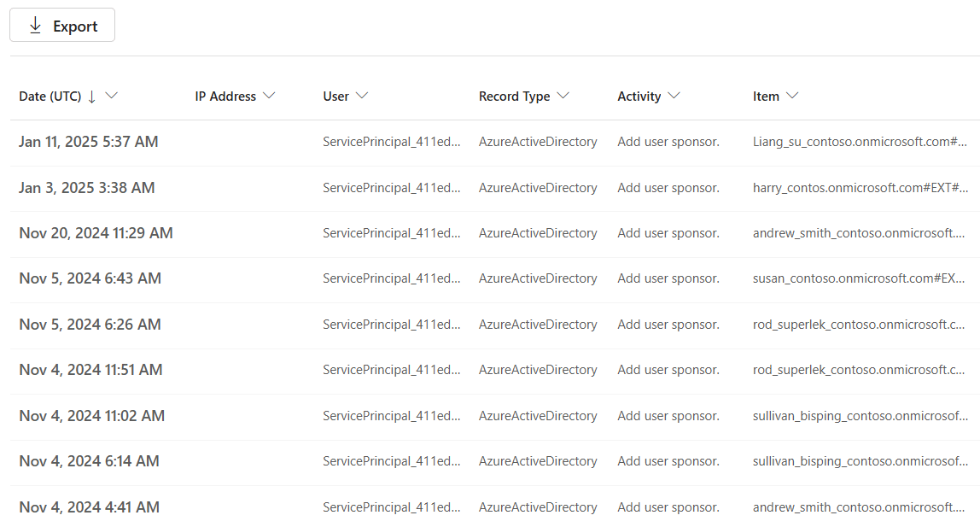980x527 pixels.
Task: Click the Liang_su item link
Action: 859,142
